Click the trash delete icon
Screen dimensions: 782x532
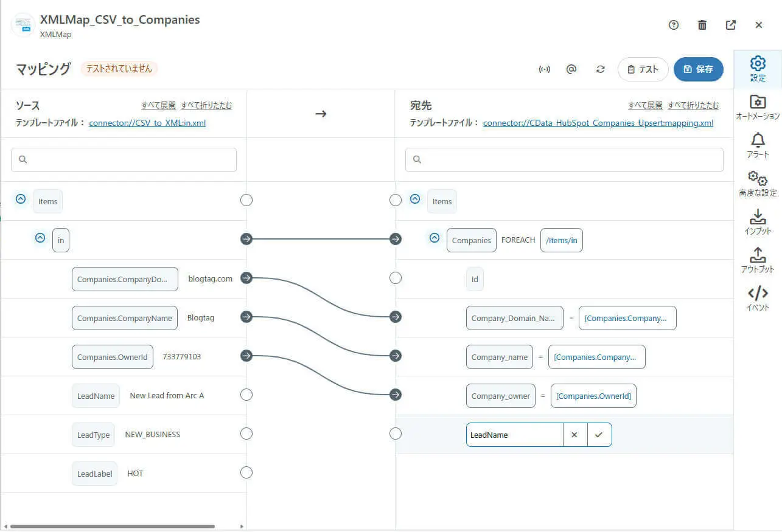pyautogui.click(x=702, y=25)
